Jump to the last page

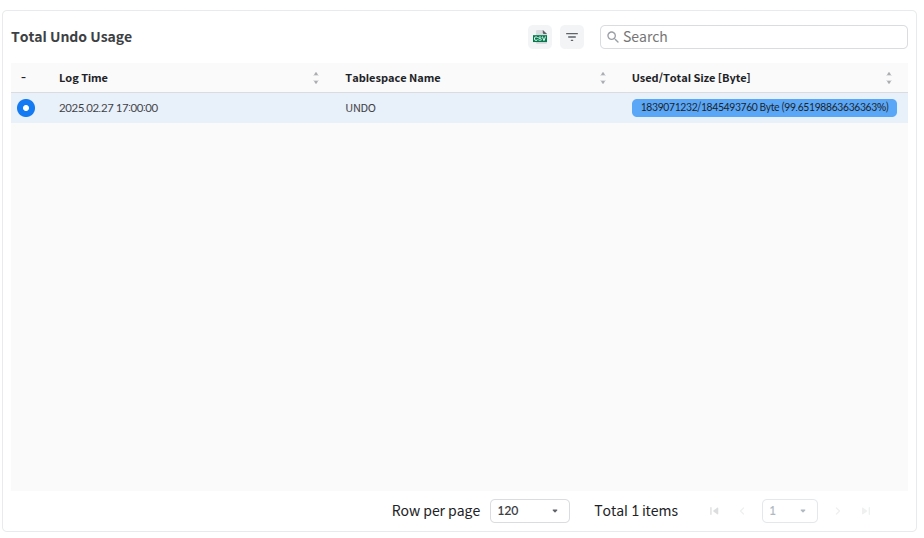(x=866, y=511)
